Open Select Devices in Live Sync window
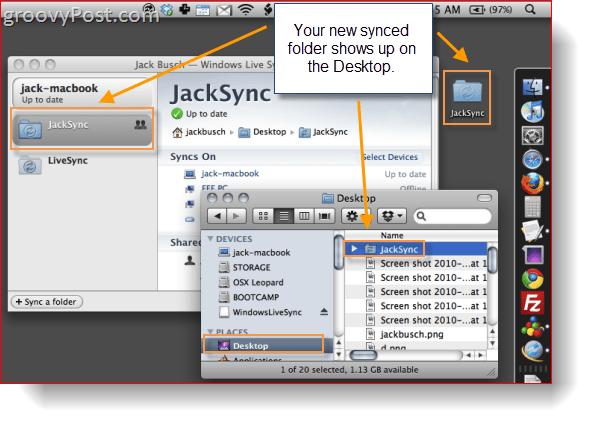 click(390, 157)
